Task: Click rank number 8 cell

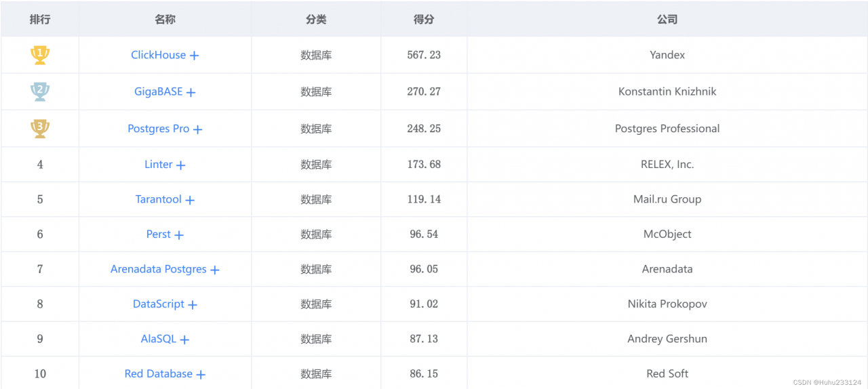Action: (40, 304)
